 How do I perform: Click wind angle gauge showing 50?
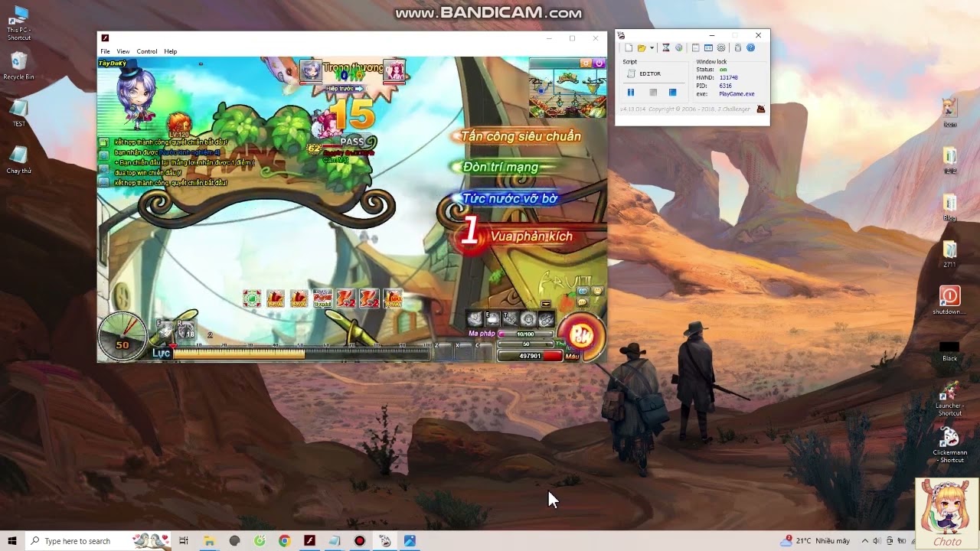coord(122,337)
